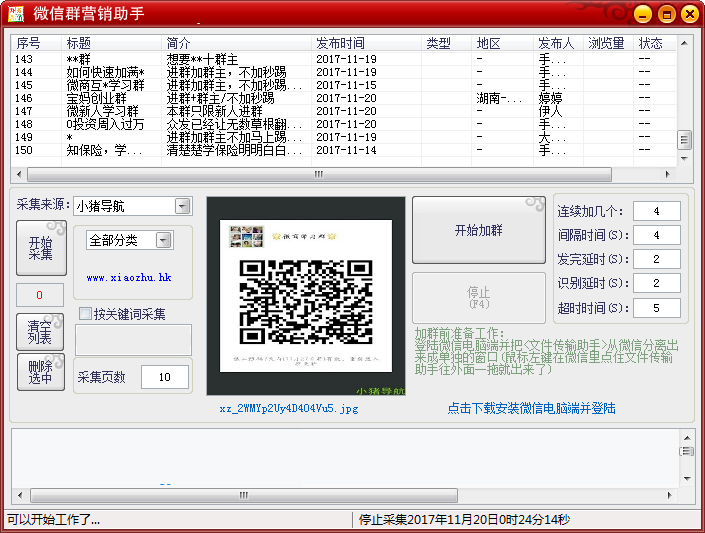Click the xz_2WMYp2Uy4D404Vu5.jpg file link

click(289, 408)
